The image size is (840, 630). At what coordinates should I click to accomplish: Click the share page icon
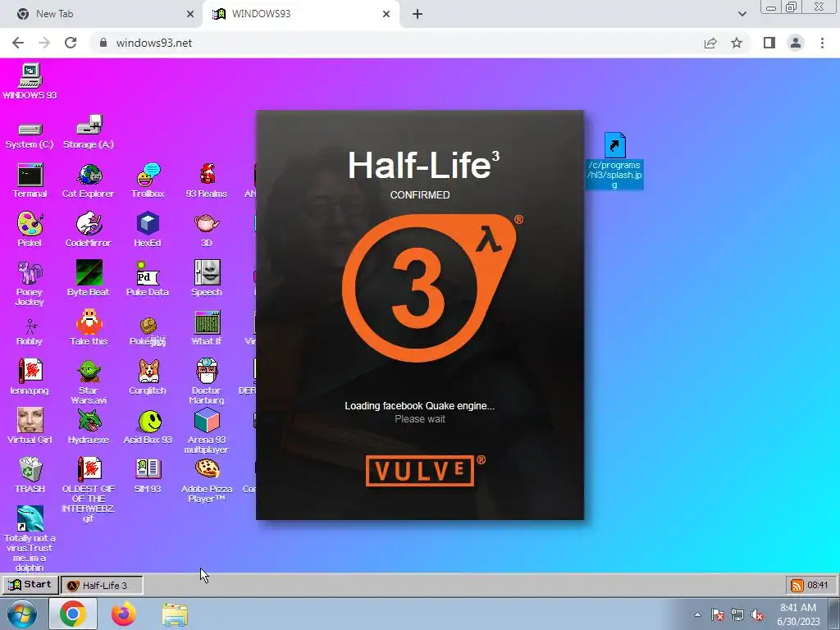710,43
